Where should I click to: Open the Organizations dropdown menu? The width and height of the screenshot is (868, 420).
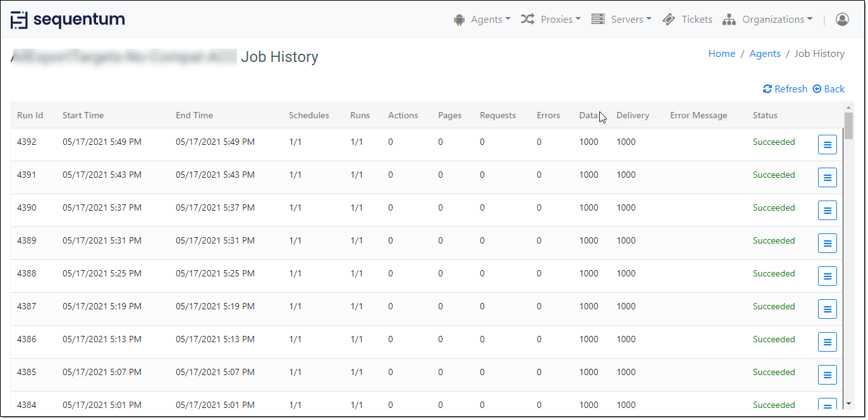(x=767, y=20)
